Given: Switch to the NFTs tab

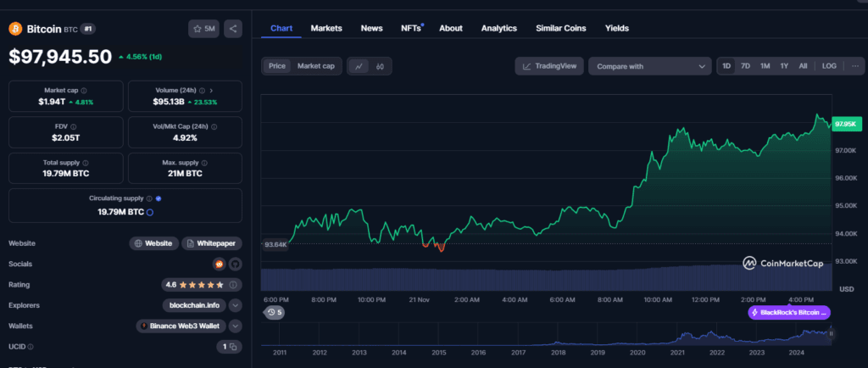Looking at the screenshot, I should pos(411,28).
